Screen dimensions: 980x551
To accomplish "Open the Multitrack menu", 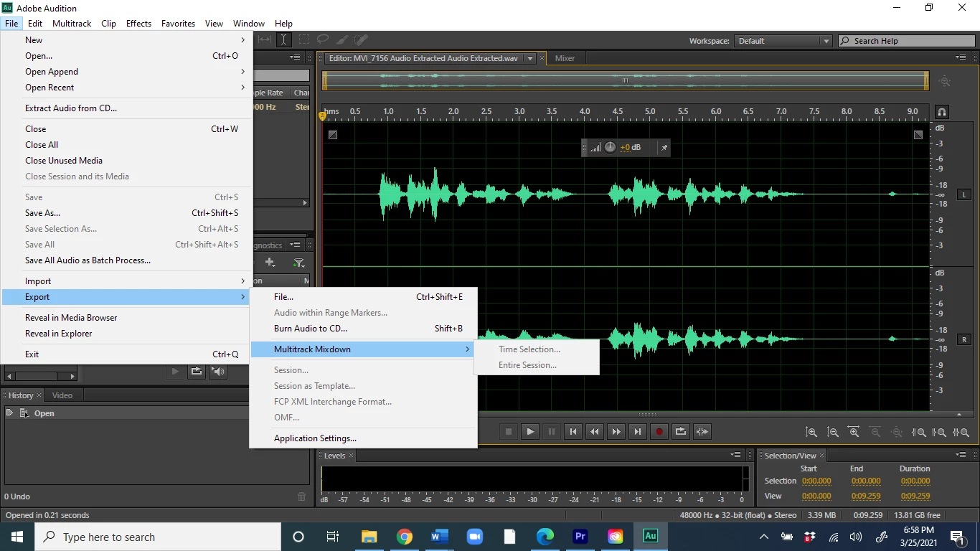I will click(x=72, y=23).
